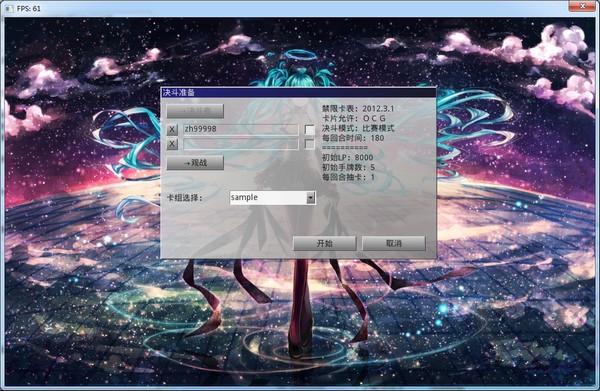Cancel with the 取消 button

(394, 243)
